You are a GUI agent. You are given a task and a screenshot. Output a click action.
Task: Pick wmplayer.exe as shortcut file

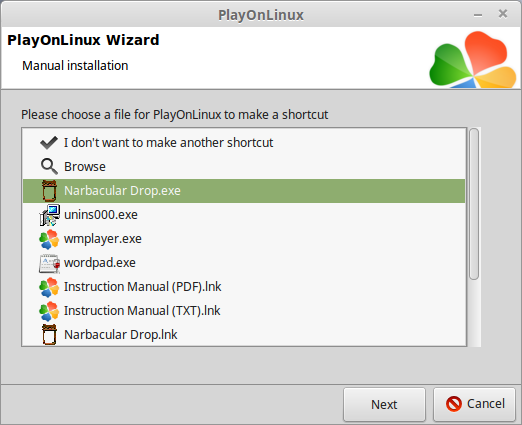[244, 239]
